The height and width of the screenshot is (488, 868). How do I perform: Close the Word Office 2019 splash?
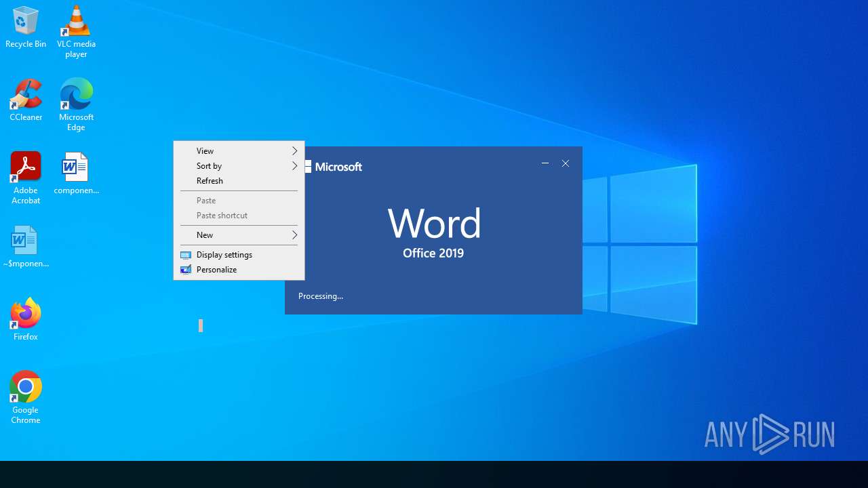(x=566, y=163)
